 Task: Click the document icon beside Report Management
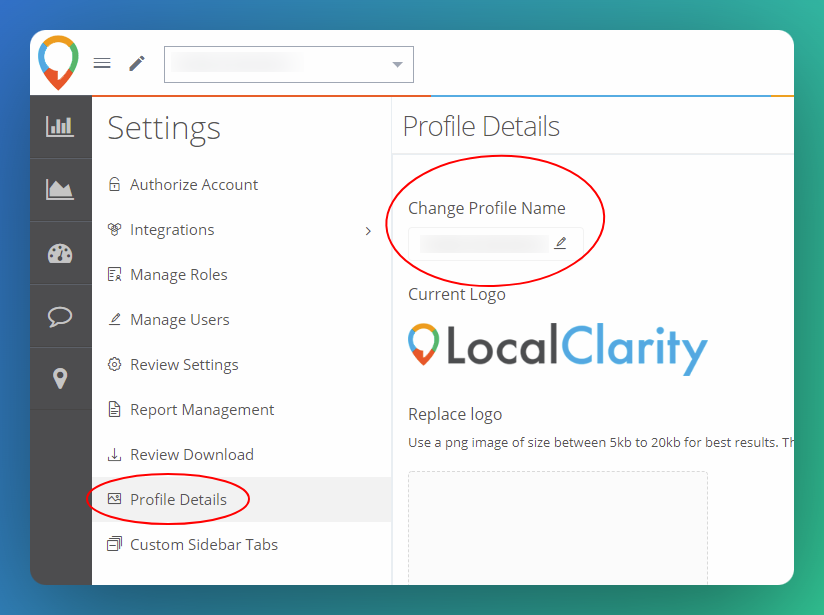coord(114,409)
